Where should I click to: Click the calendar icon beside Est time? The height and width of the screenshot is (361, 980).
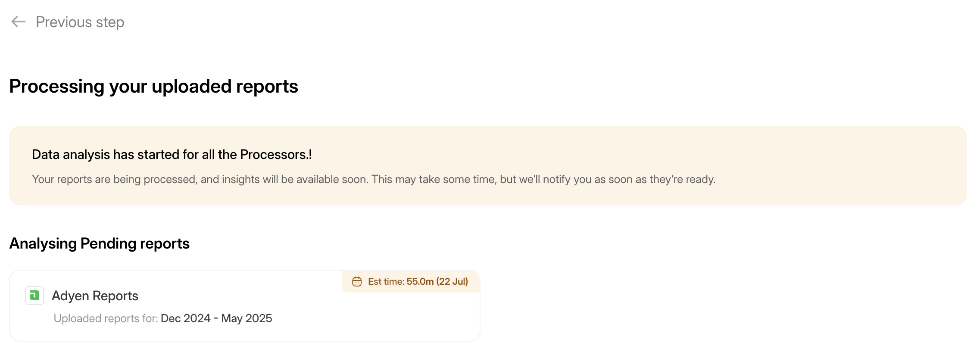click(357, 281)
